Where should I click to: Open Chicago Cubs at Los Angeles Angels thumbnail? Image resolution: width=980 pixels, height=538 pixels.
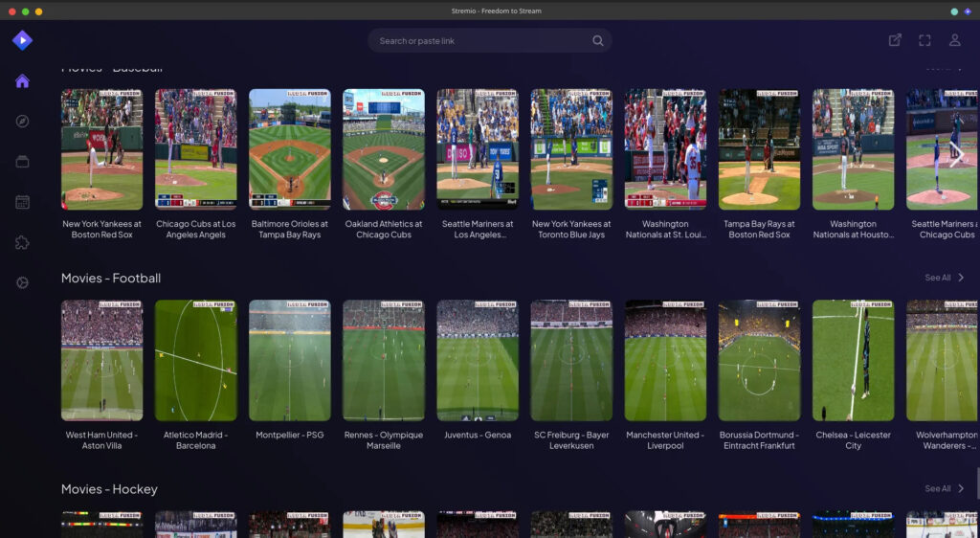[x=195, y=149]
